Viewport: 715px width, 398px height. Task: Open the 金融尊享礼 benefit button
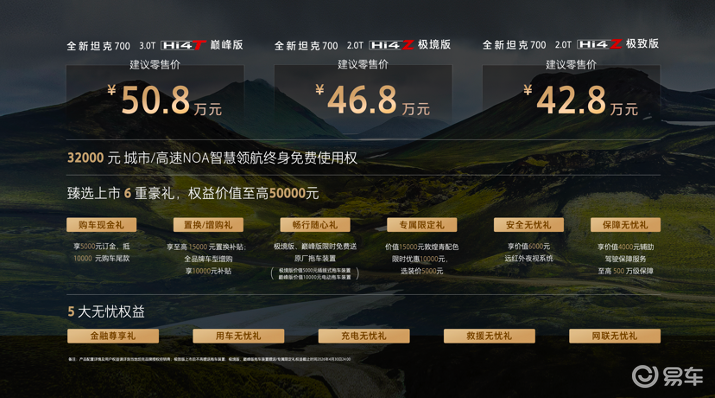click(x=113, y=336)
